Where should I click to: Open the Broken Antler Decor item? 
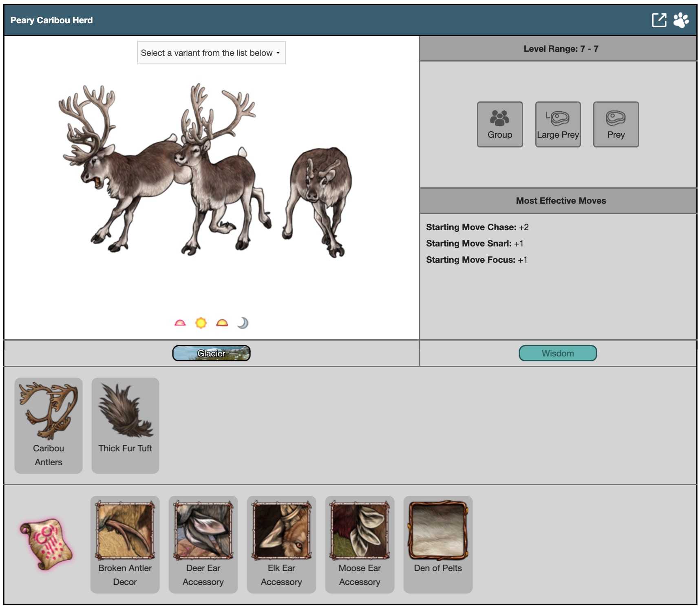pyautogui.click(x=125, y=544)
